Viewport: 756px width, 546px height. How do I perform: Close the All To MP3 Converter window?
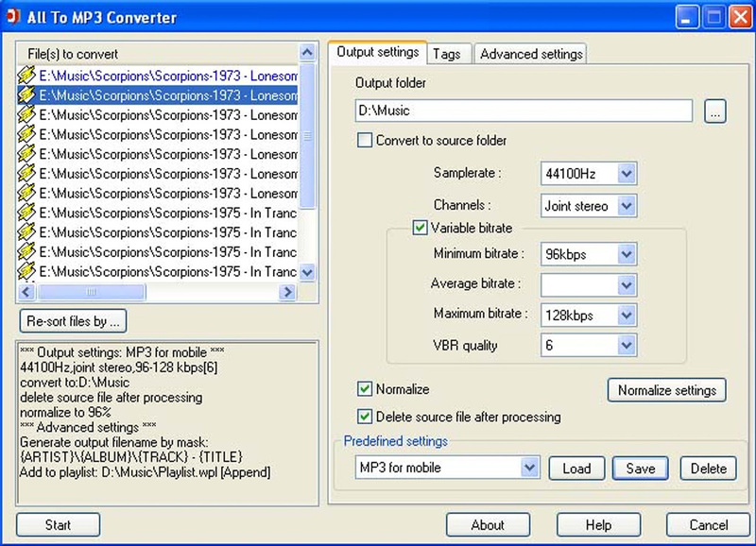(x=741, y=17)
